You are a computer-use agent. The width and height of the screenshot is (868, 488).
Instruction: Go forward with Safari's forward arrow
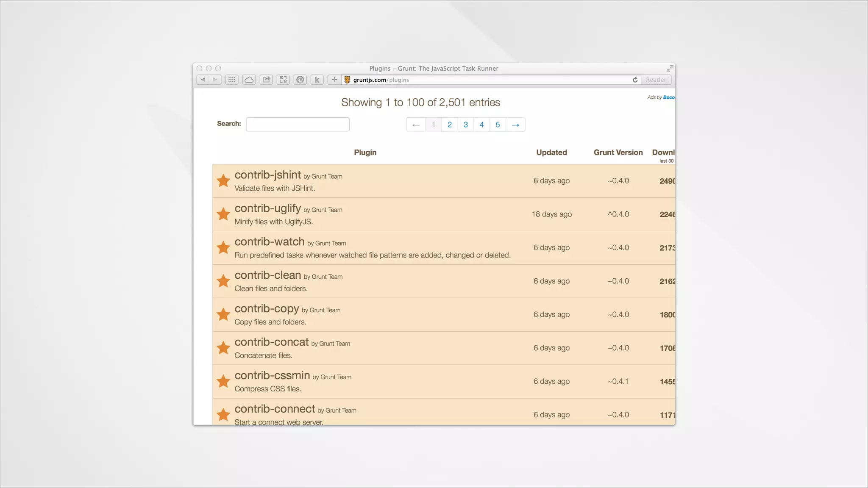(x=215, y=80)
